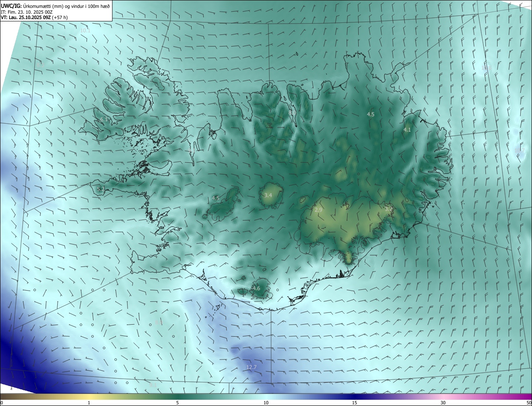Click the "(+57 h)" forecast offset text
Screen dimensions: 532x406
coord(60,17)
